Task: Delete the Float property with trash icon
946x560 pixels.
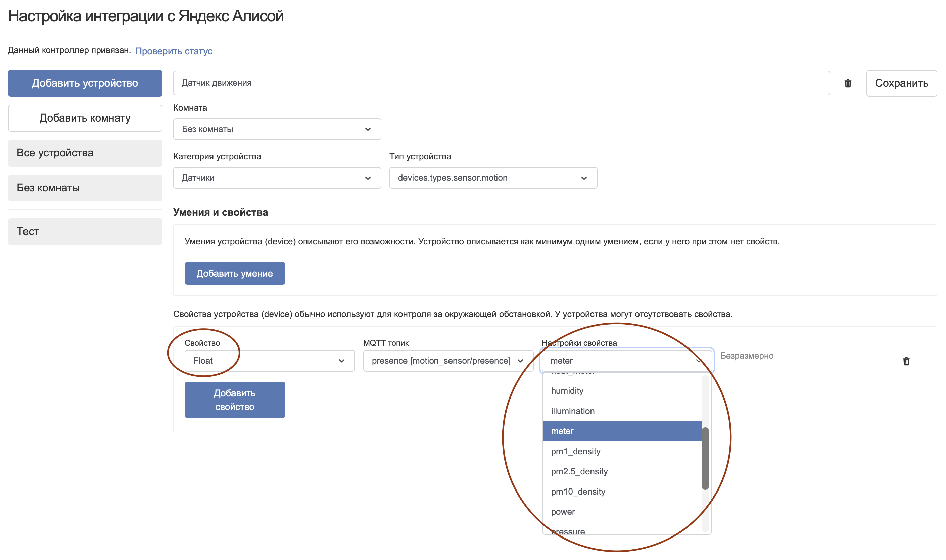Action: pyautogui.click(x=906, y=361)
